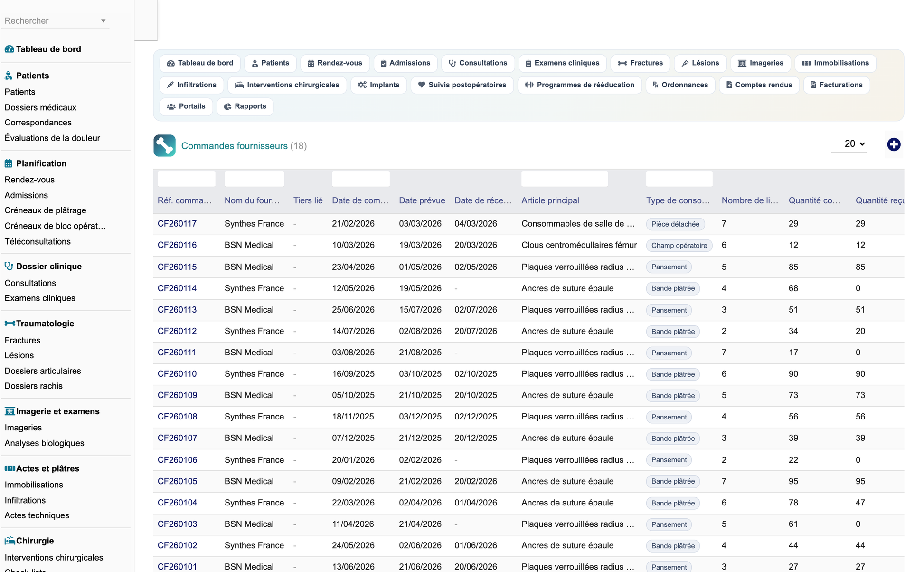The width and height of the screenshot is (924, 572).
Task: Click the Ordonnances prescription icon
Action: (655, 85)
